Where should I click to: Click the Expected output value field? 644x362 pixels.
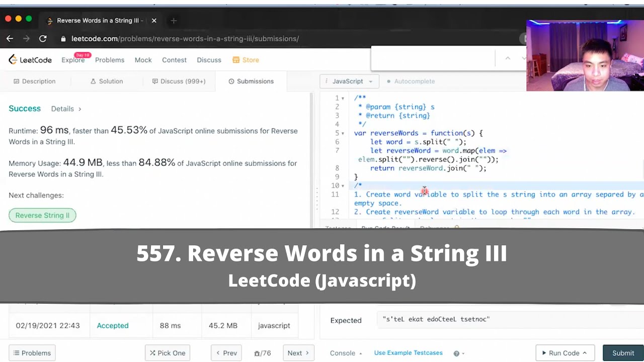pos(510,319)
